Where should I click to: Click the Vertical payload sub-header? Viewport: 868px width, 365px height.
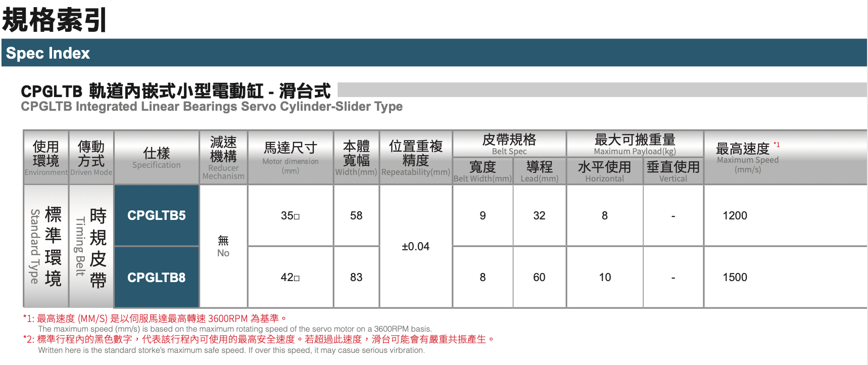(673, 171)
